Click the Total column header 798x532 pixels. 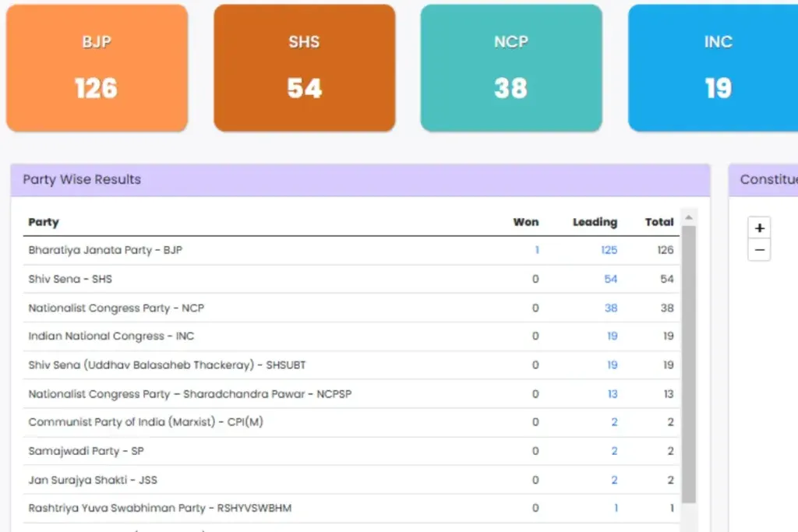point(659,222)
